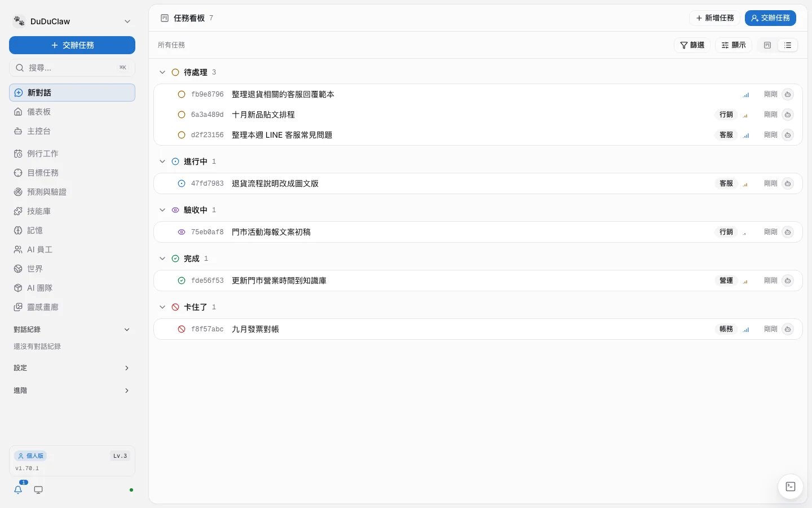This screenshot has width=812, height=508.
Task: Open task 十月新品貼文排程
Action: coord(478,115)
